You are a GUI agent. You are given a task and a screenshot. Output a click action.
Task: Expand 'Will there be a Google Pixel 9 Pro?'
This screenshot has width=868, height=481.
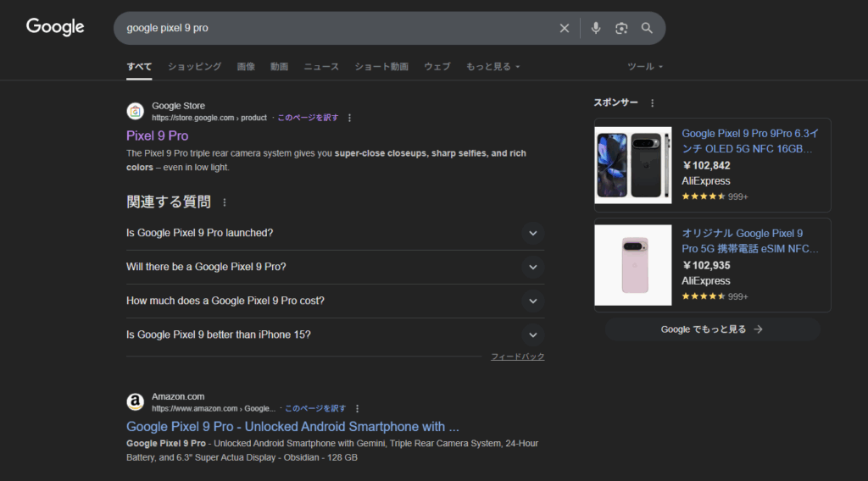pyautogui.click(x=335, y=267)
